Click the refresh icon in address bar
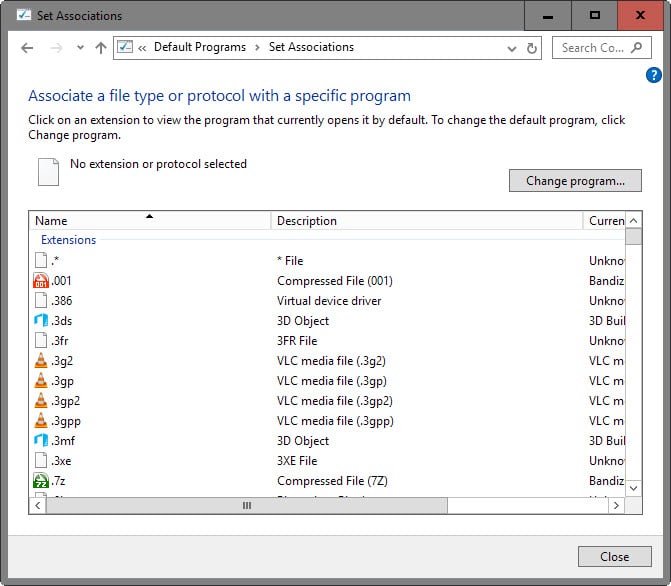 coord(532,48)
